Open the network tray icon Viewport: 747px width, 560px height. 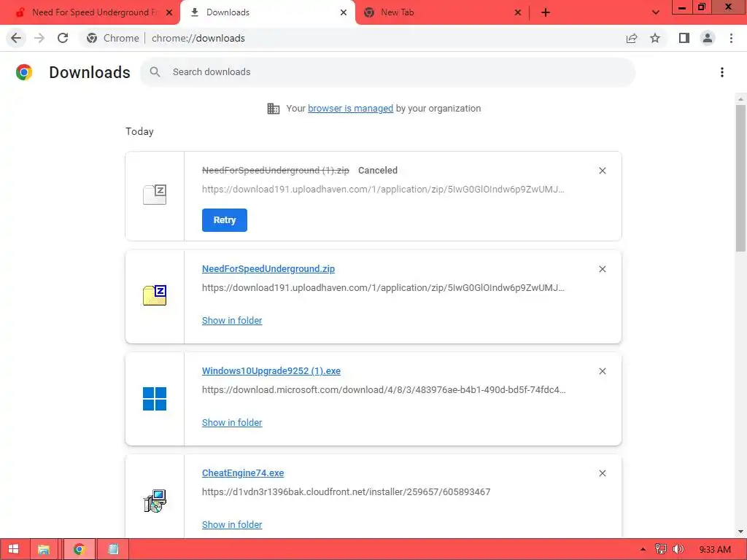coord(661,549)
